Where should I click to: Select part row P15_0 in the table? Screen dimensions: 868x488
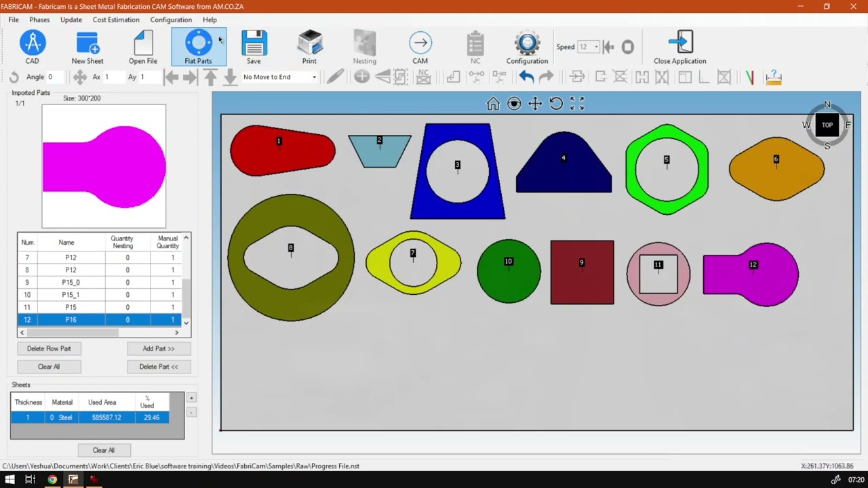[x=100, y=283]
